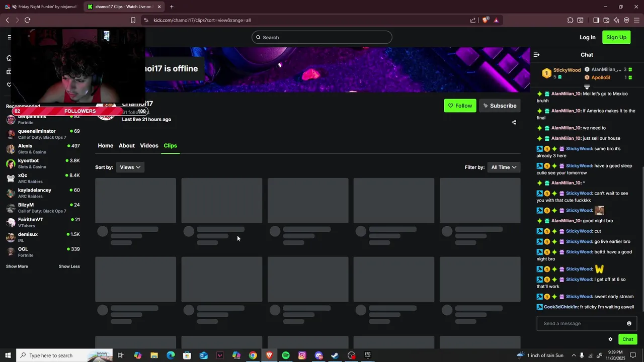Image resolution: width=644 pixels, height=362 pixels.
Task: Click Cook3dChick1n username in chat
Action: coord(560,307)
